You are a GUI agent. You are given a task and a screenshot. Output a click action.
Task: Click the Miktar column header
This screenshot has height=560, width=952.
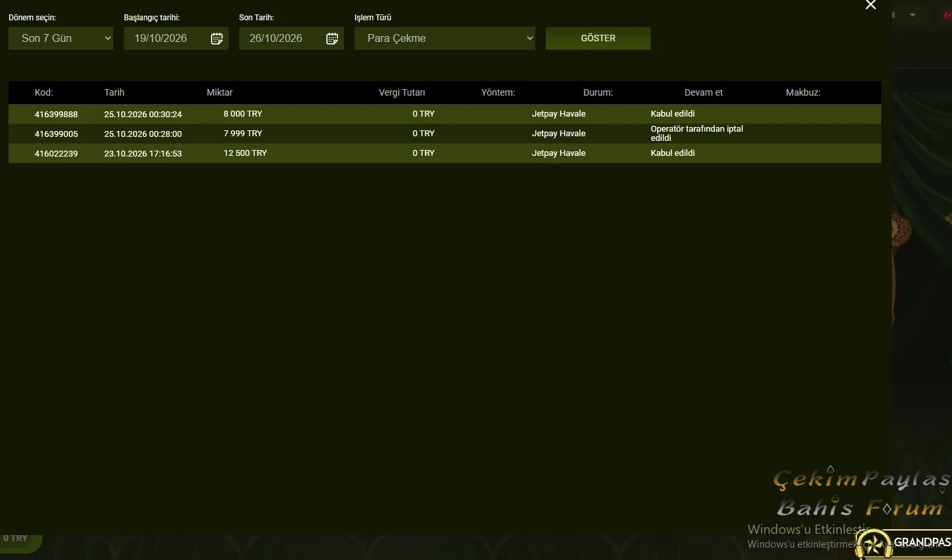click(x=219, y=92)
